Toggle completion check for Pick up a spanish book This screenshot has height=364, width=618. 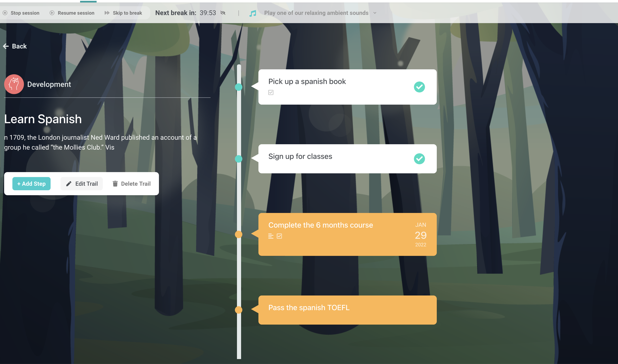[x=419, y=87]
